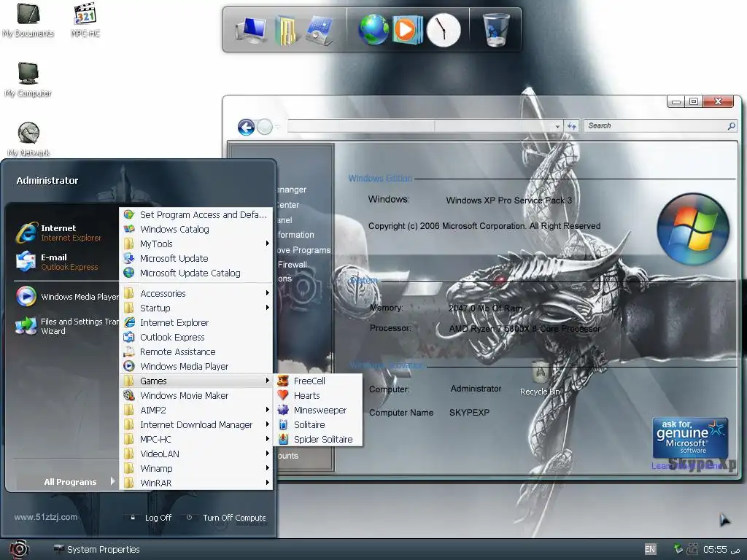747x560 pixels.
Task: Open Remote Assistance from programs list
Action: pyautogui.click(x=196, y=352)
